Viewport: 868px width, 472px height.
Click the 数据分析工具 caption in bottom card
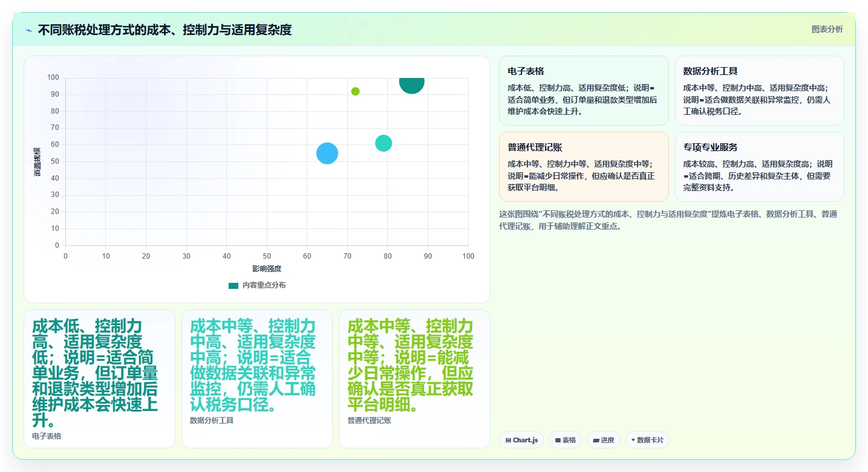pyautogui.click(x=212, y=420)
